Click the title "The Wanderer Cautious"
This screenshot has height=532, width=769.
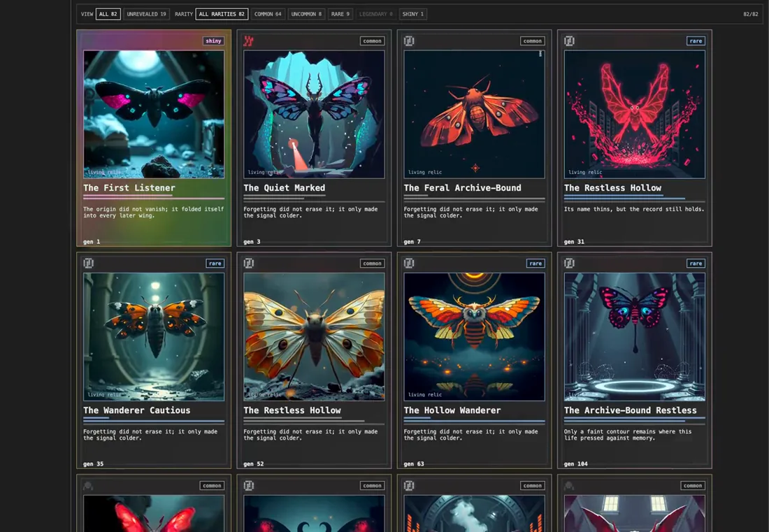(x=137, y=410)
